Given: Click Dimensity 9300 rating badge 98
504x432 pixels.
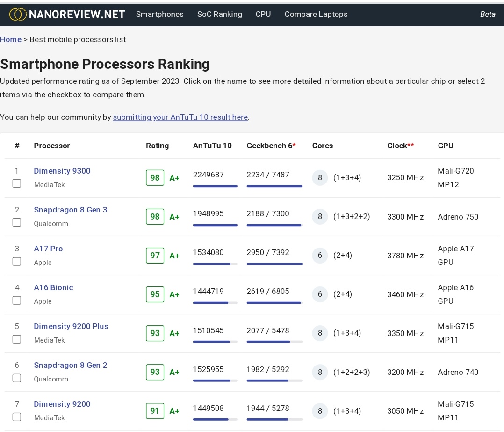Looking at the screenshot, I should pyautogui.click(x=155, y=178).
